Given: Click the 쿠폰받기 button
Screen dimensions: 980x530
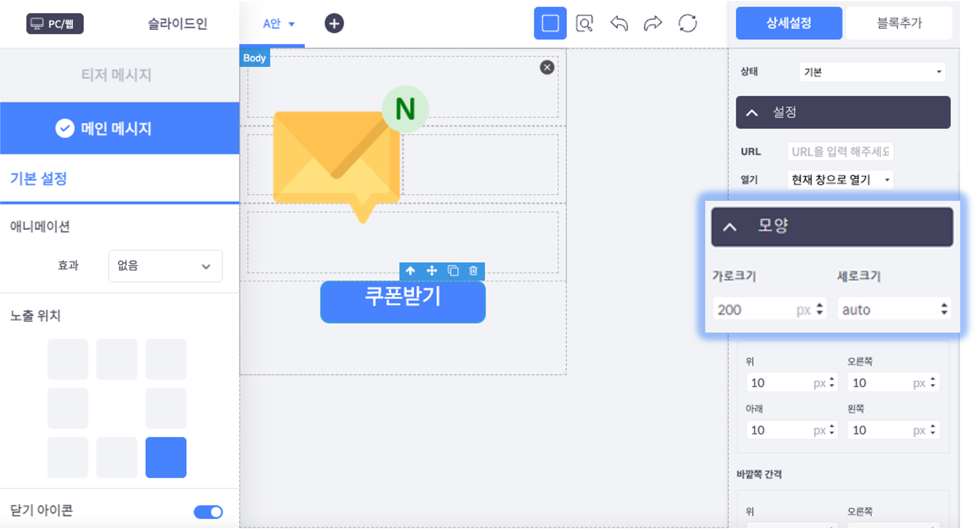Looking at the screenshot, I should point(402,301).
